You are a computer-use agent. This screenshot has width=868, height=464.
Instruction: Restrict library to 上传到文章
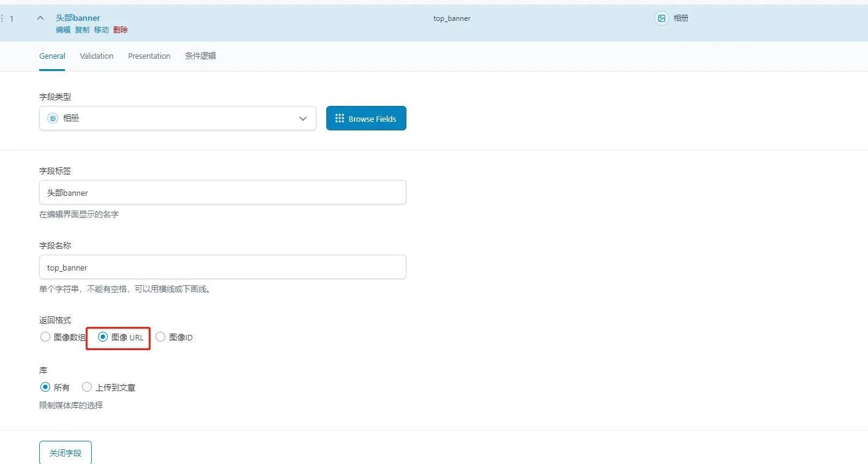[87, 387]
